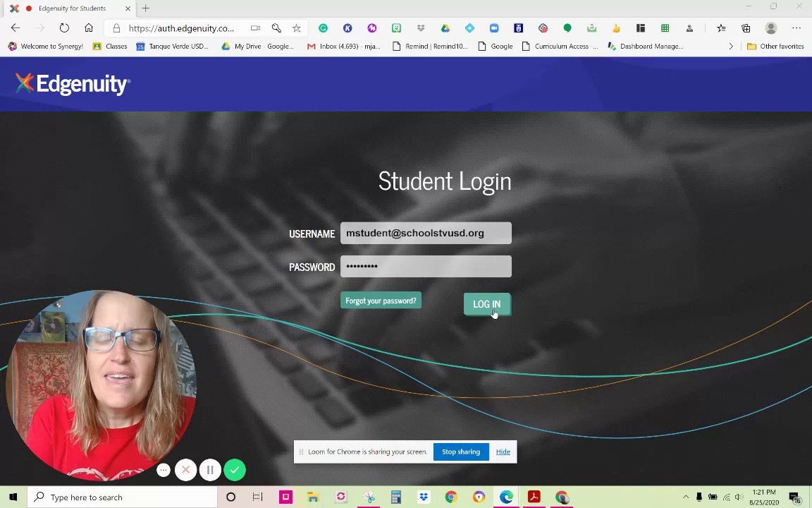
Task: Open the Dropbox extension icon
Action: tap(421, 28)
